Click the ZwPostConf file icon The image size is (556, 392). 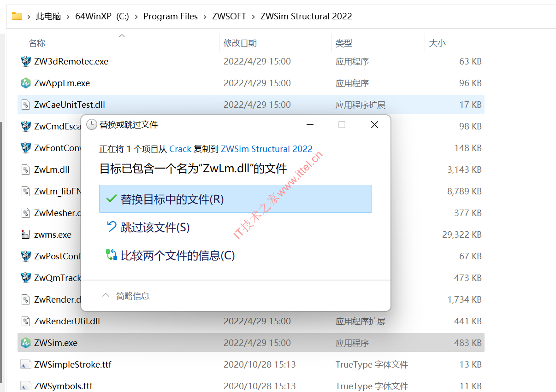pyautogui.click(x=26, y=256)
